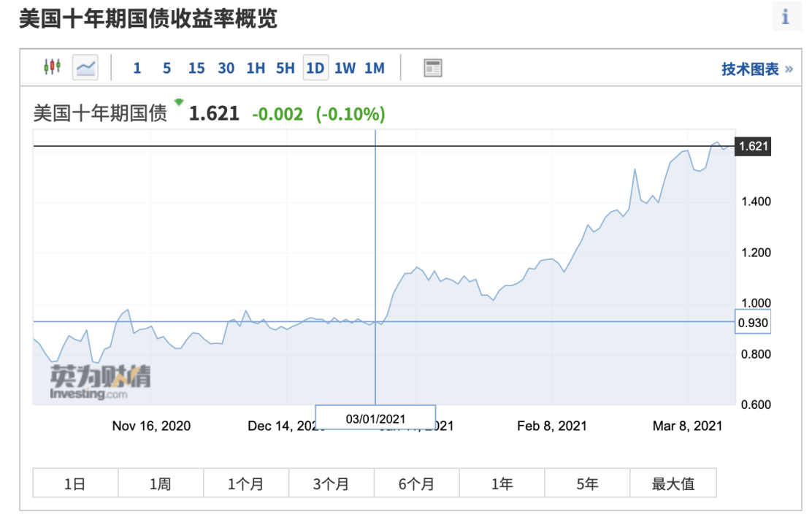
Task: Switch to candlestick chart type
Action: point(53,67)
